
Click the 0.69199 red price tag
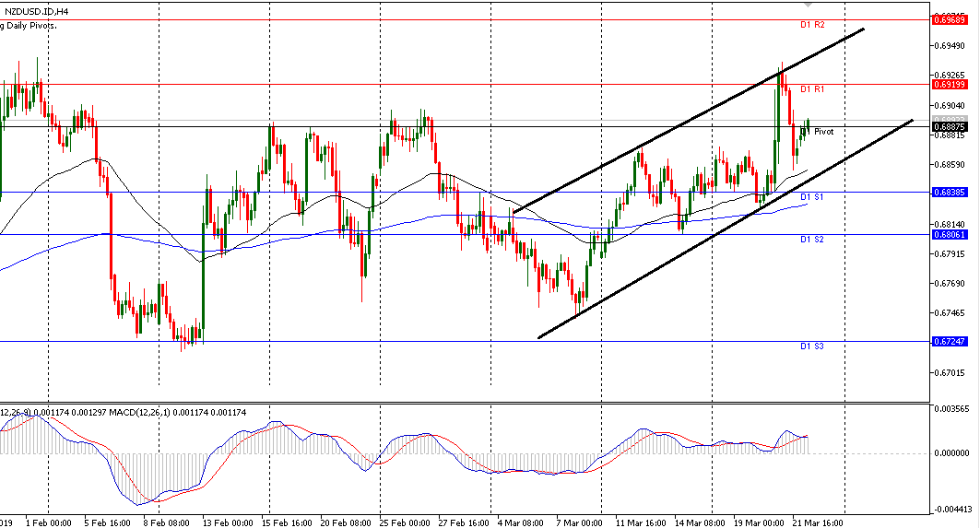[950, 84]
